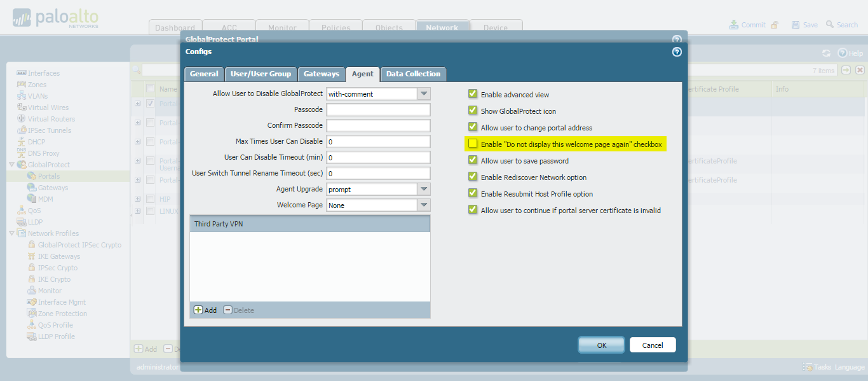Click Delete under Third Party VPN

pos(238,310)
